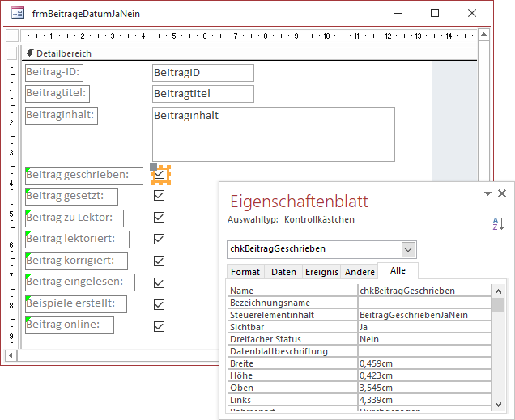
Task: Select the Beitrag zu Lektor checkbox
Action: point(160,217)
